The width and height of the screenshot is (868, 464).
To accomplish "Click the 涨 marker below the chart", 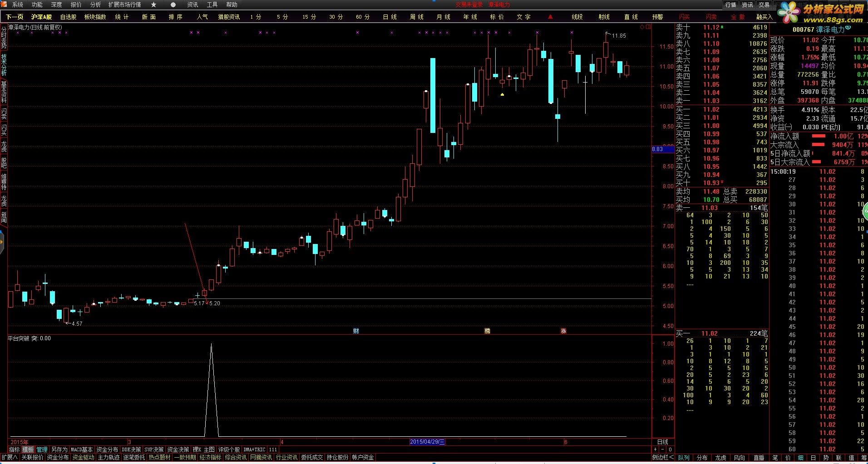I will pyautogui.click(x=563, y=331).
